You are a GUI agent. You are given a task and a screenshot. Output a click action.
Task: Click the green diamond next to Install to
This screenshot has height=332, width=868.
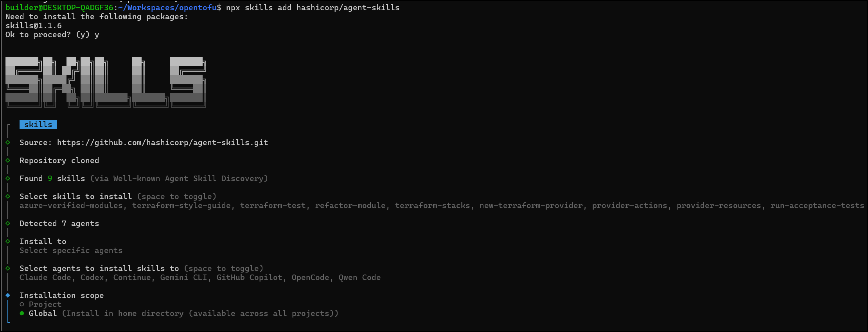(8, 241)
